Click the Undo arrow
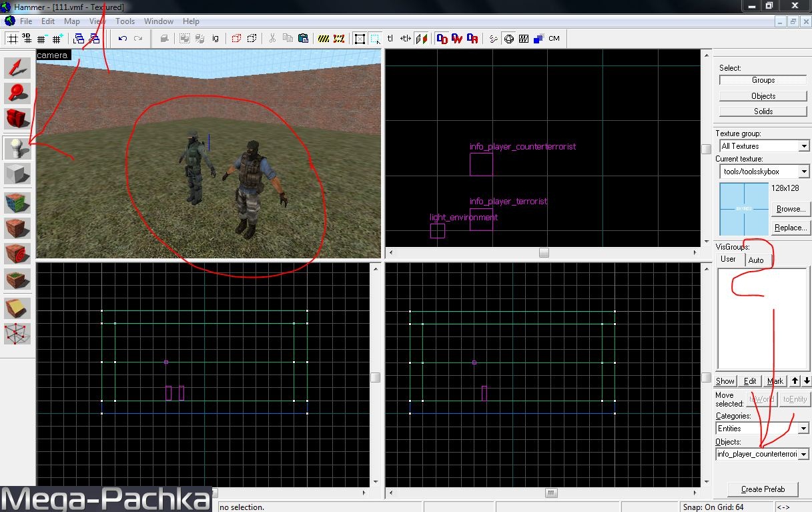The height and width of the screenshot is (512, 812). click(x=123, y=39)
